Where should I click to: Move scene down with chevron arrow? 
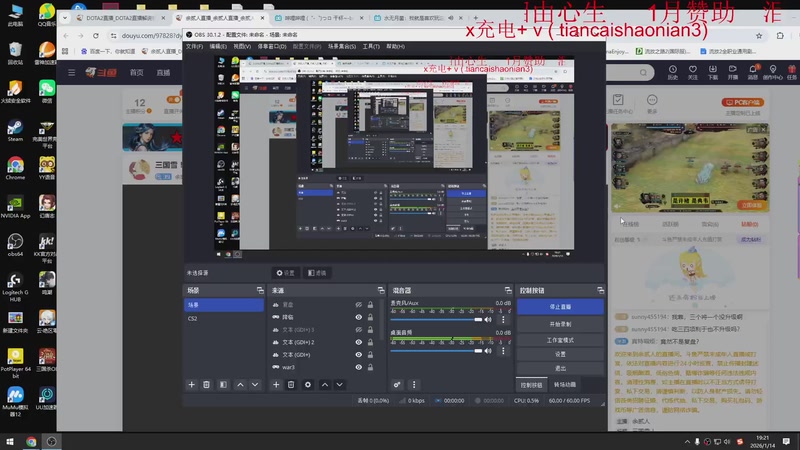[255, 385]
